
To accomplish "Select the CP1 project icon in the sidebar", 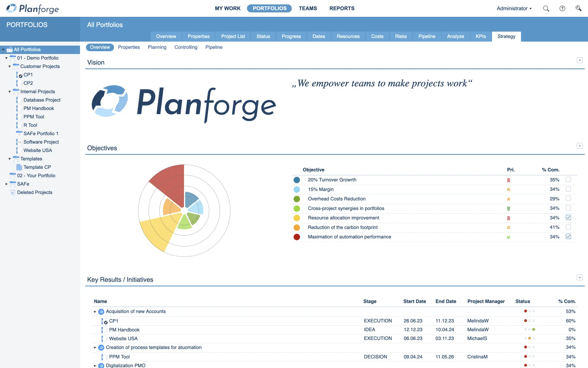I will pos(20,74).
